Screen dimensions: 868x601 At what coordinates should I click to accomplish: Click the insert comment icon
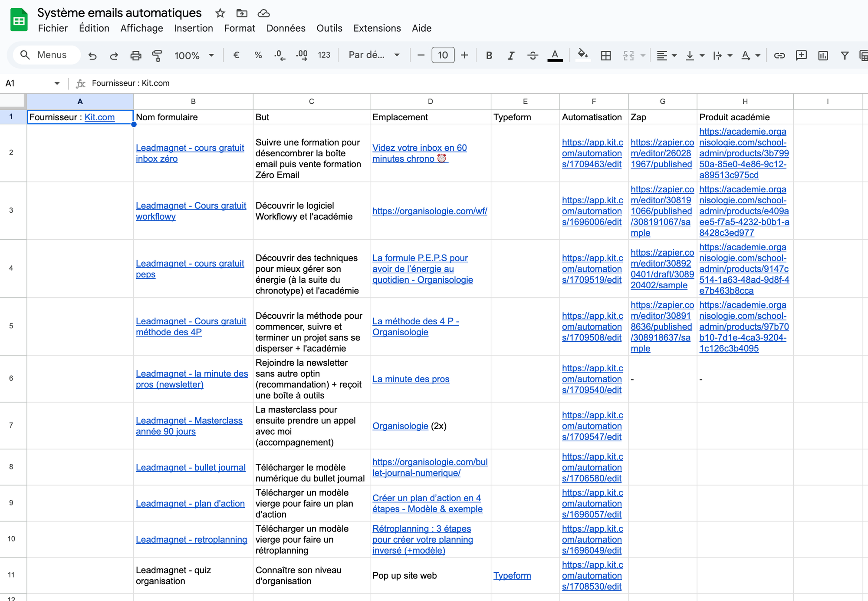(x=801, y=55)
